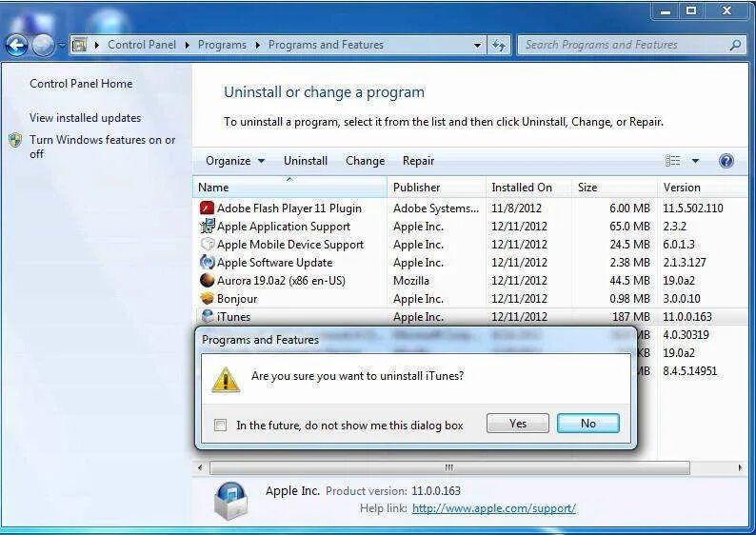This screenshot has height=535, width=756.
Task: Click the Apple Software Update icon
Action: pos(207,262)
